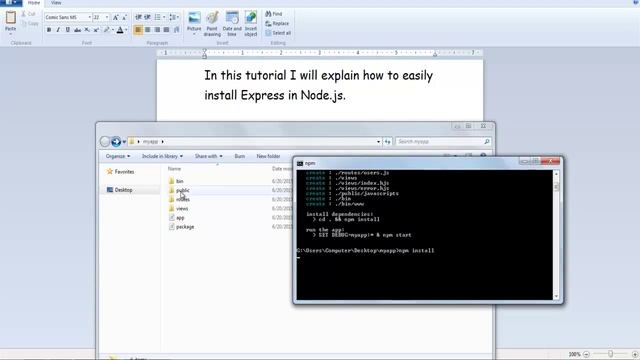This screenshot has width=640, height=360.
Task: Click Burn in Explorer toolbar
Action: 240,156
